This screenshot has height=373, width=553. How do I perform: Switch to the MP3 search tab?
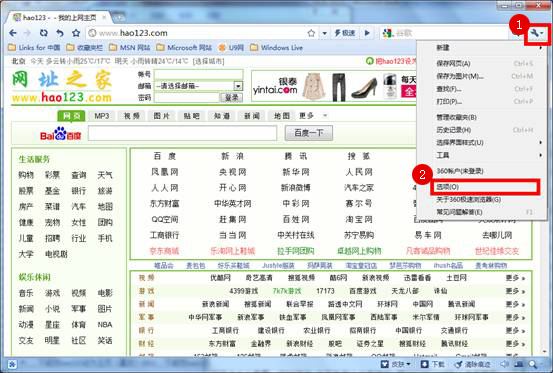click(102, 116)
